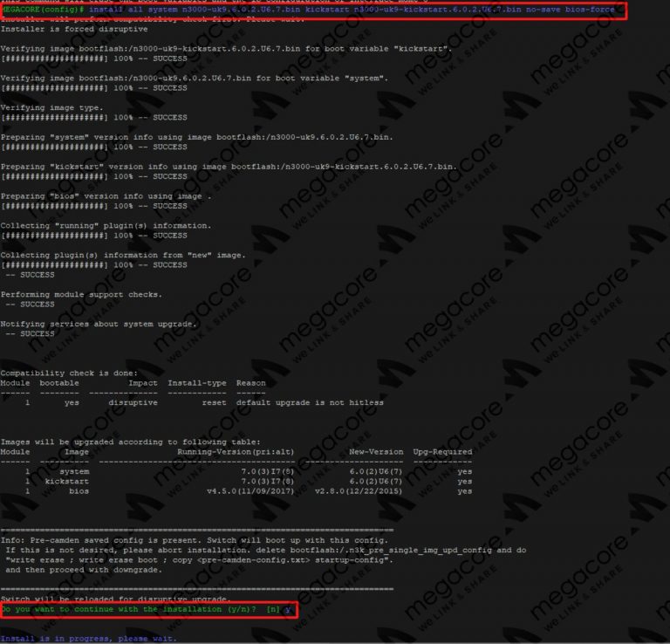The image size is (670, 644).
Task: Click the MEGACORE(config)# prompt text
Action: [x=40, y=10]
